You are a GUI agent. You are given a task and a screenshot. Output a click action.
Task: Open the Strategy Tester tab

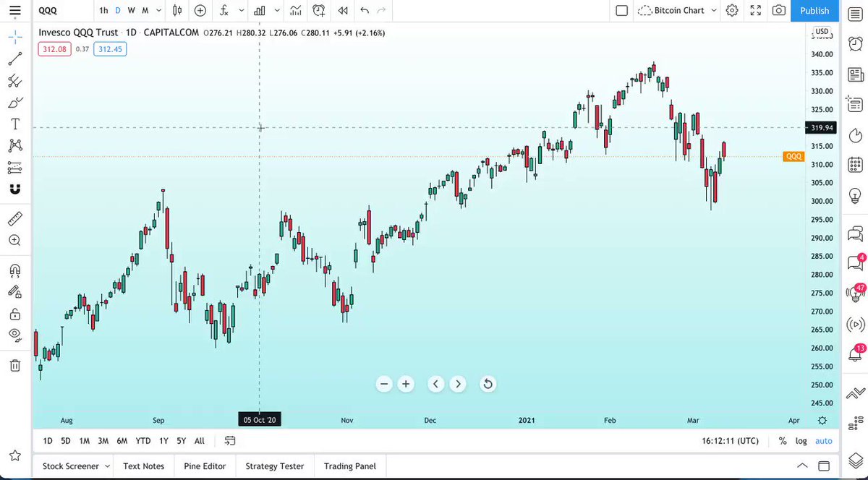pyautogui.click(x=275, y=466)
